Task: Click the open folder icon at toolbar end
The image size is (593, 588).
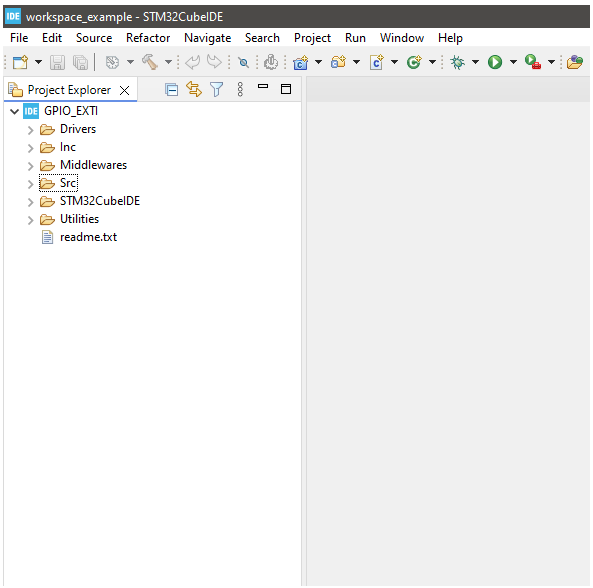Action: tap(575, 62)
